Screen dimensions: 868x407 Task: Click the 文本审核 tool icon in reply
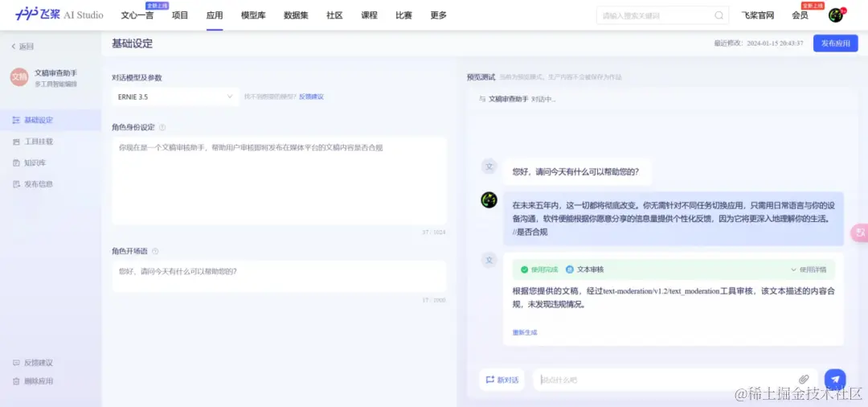click(x=569, y=269)
